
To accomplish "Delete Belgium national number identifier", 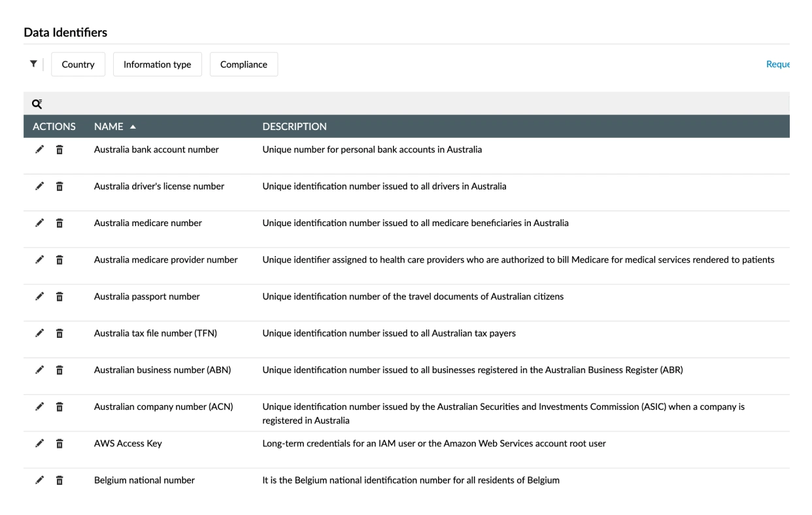I will point(59,480).
